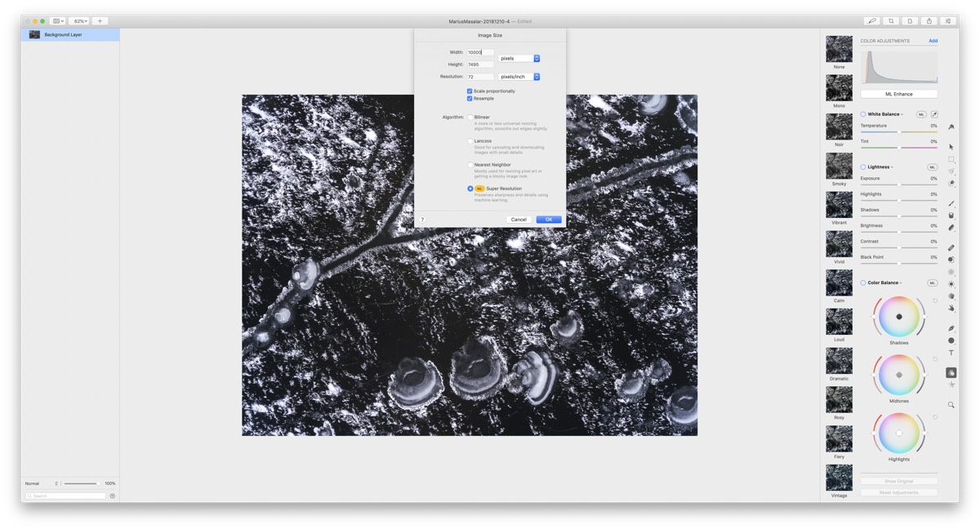Viewport: 980px width, 530px height.
Task: Choose the Nearest Neighbor algorithm
Action: click(470, 165)
